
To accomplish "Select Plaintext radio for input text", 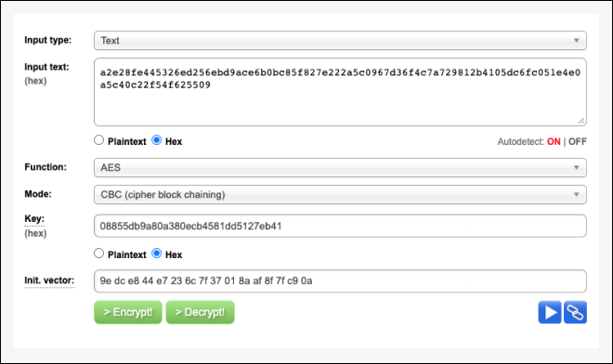I will (x=98, y=140).
